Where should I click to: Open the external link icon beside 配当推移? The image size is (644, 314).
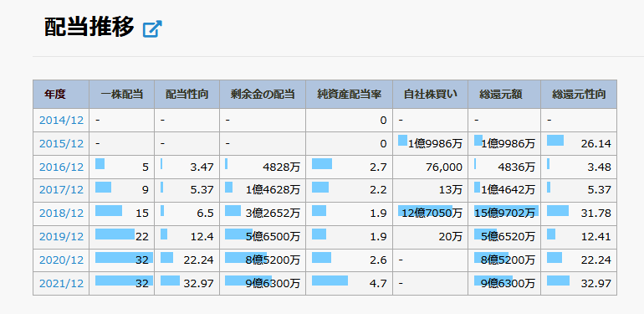point(152,29)
